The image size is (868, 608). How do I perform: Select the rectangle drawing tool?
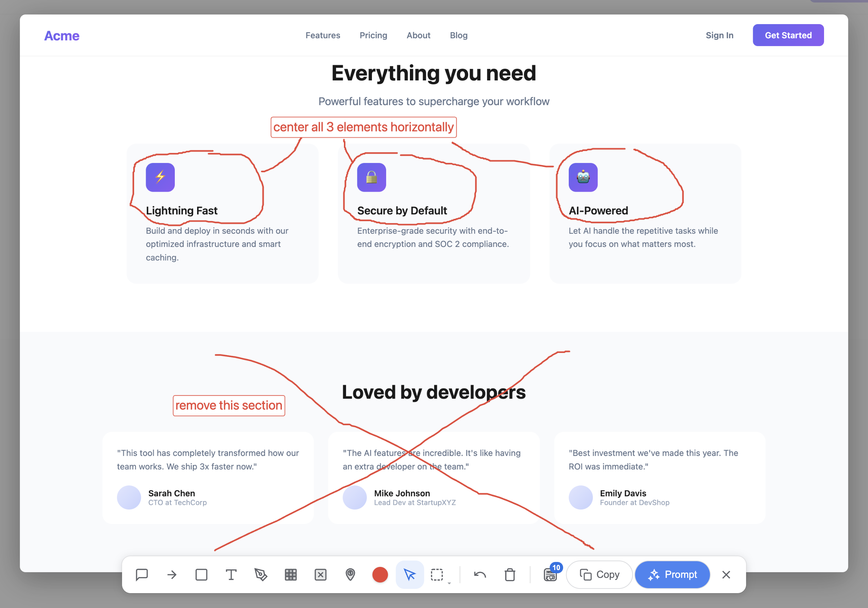coord(201,575)
